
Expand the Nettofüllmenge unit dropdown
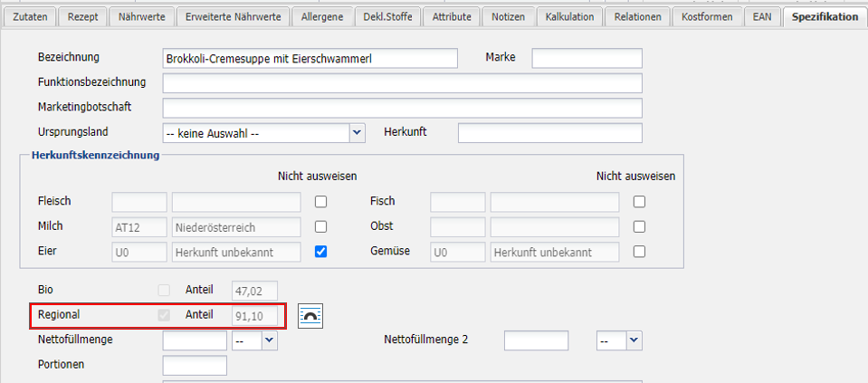[x=269, y=340]
